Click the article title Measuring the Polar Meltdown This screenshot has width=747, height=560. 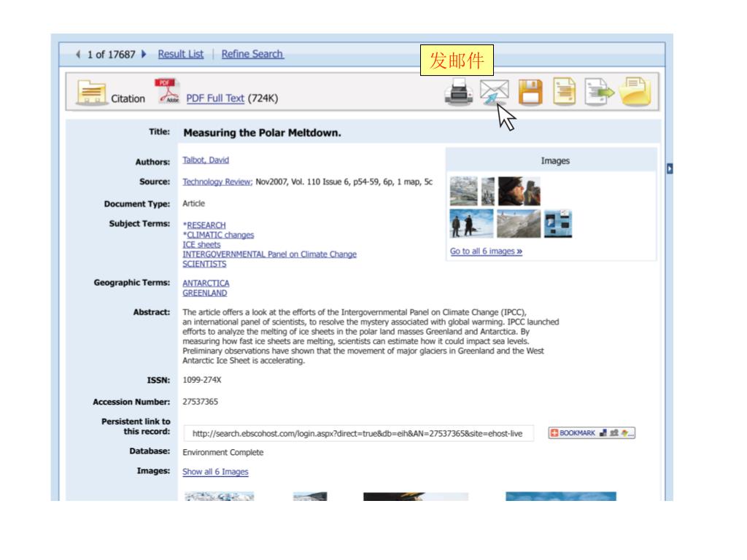point(262,133)
